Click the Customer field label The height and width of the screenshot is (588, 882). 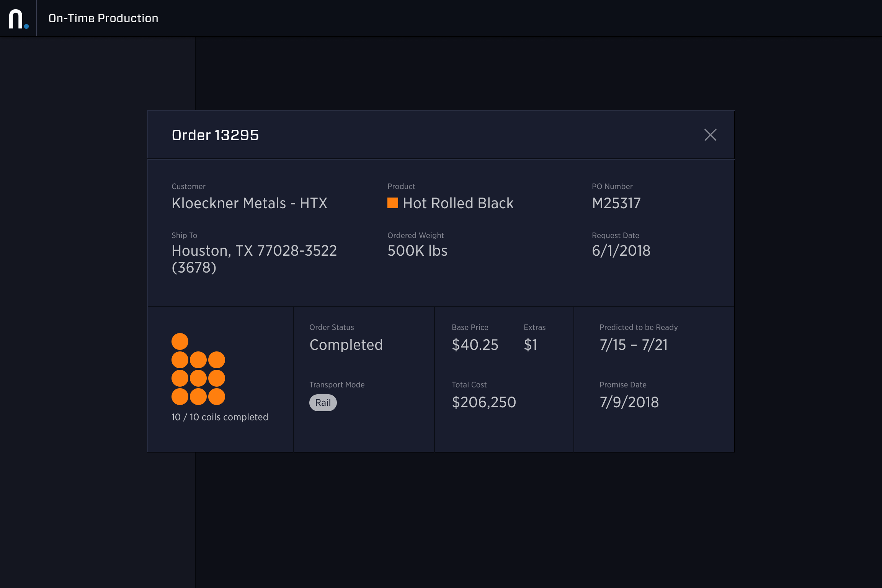[188, 186]
